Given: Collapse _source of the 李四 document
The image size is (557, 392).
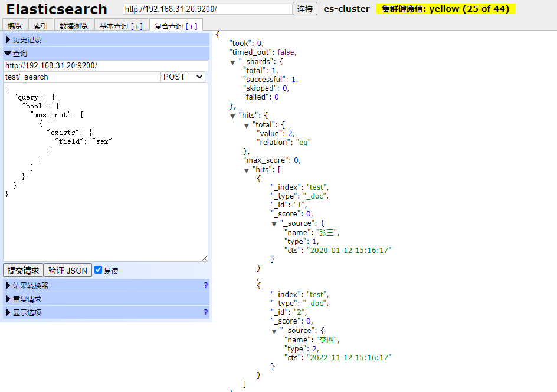Looking at the screenshot, I should [274, 331].
